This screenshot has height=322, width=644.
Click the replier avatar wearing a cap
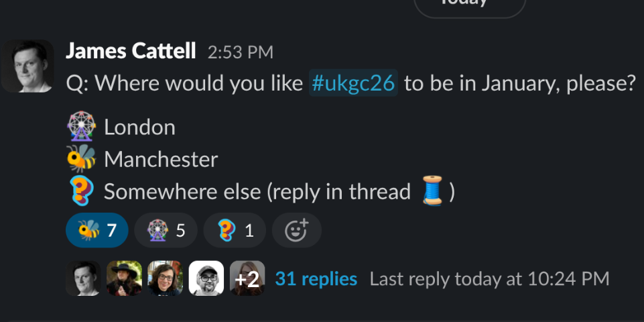(x=206, y=278)
